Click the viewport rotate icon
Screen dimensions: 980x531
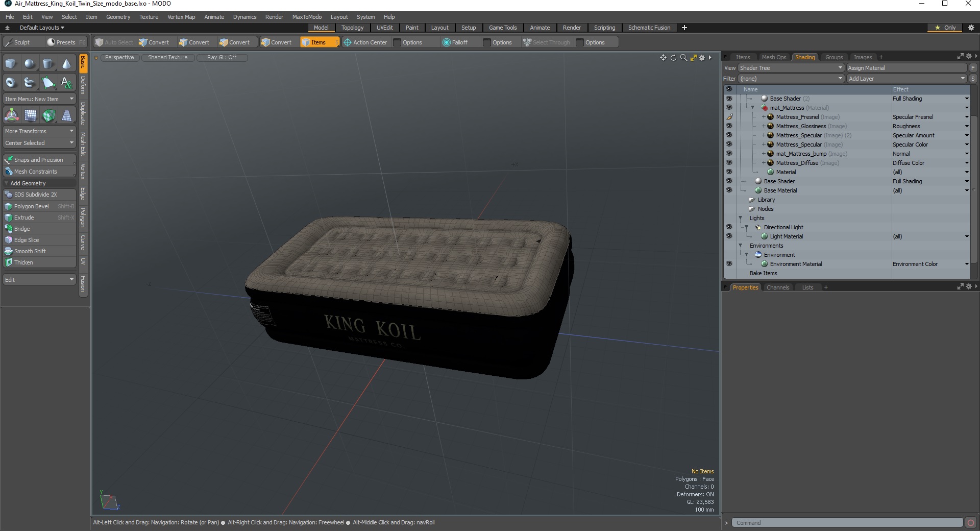673,58
